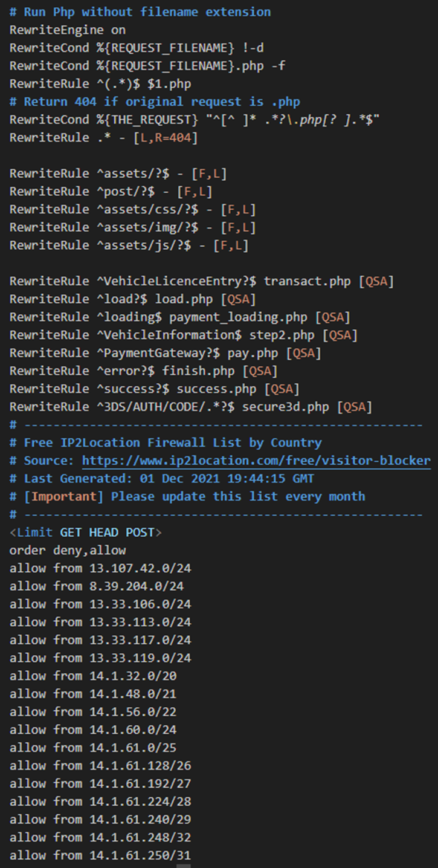Click the secure3d.php rule line
This screenshot has width=438, height=868.
[x=191, y=407]
